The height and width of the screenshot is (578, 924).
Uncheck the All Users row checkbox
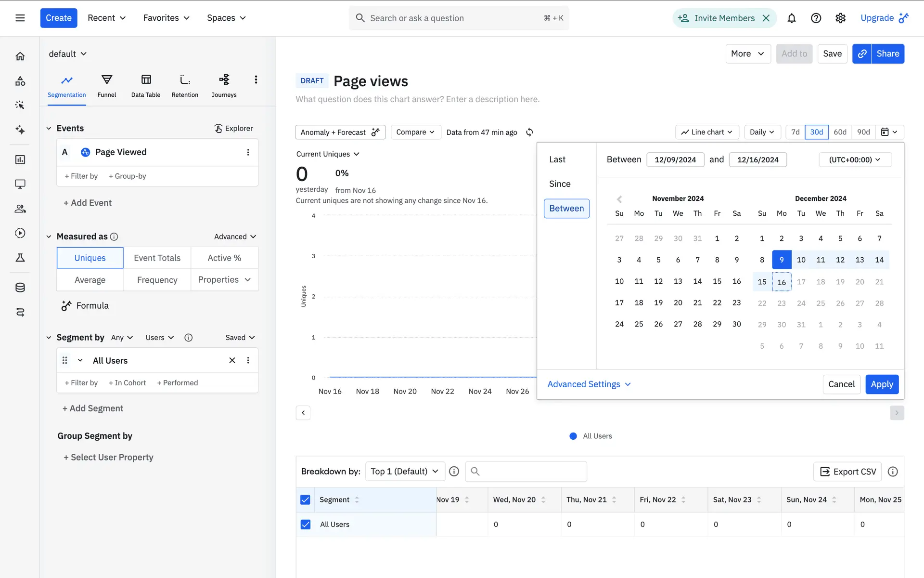pyautogui.click(x=306, y=524)
